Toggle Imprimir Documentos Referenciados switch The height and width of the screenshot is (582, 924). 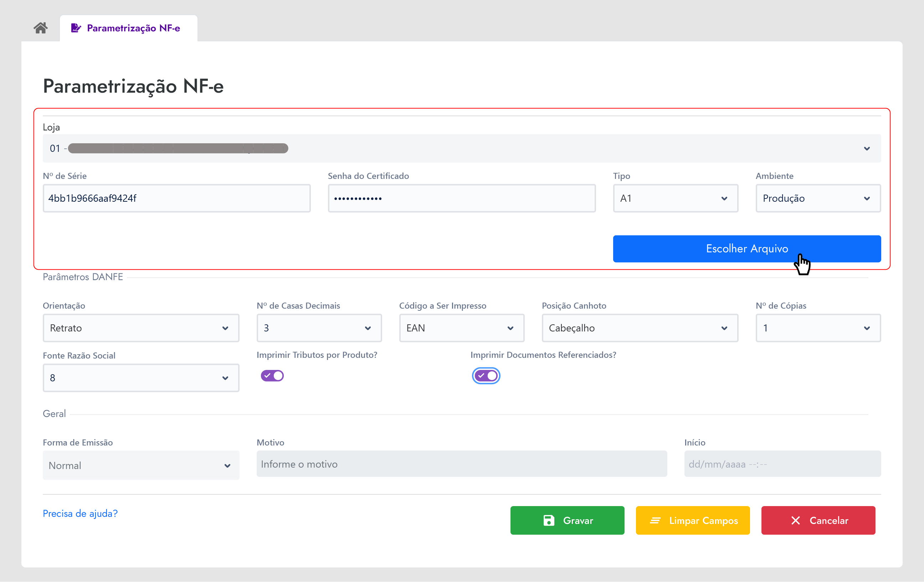(x=486, y=376)
